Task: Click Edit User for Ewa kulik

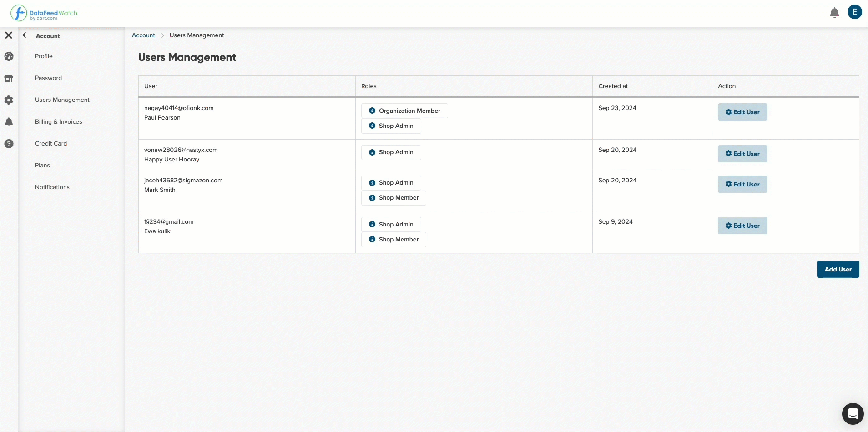Action: point(742,226)
